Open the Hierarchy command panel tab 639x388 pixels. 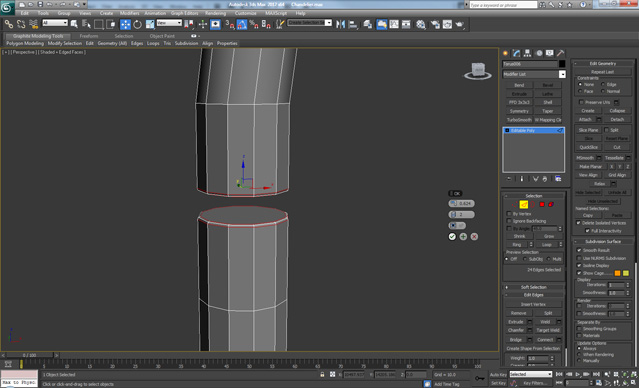click(x=527, y=53)
